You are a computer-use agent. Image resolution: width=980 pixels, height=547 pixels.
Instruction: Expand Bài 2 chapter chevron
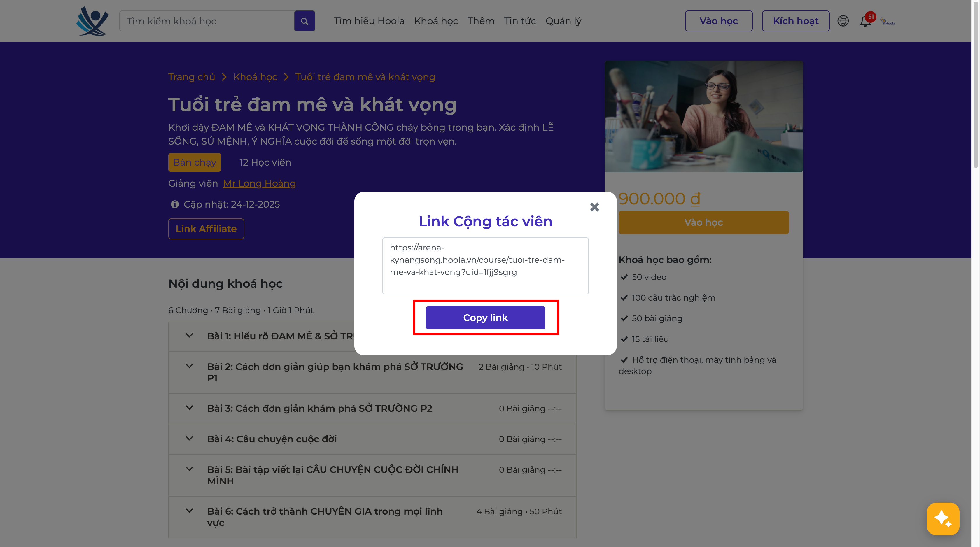[189, 366]
